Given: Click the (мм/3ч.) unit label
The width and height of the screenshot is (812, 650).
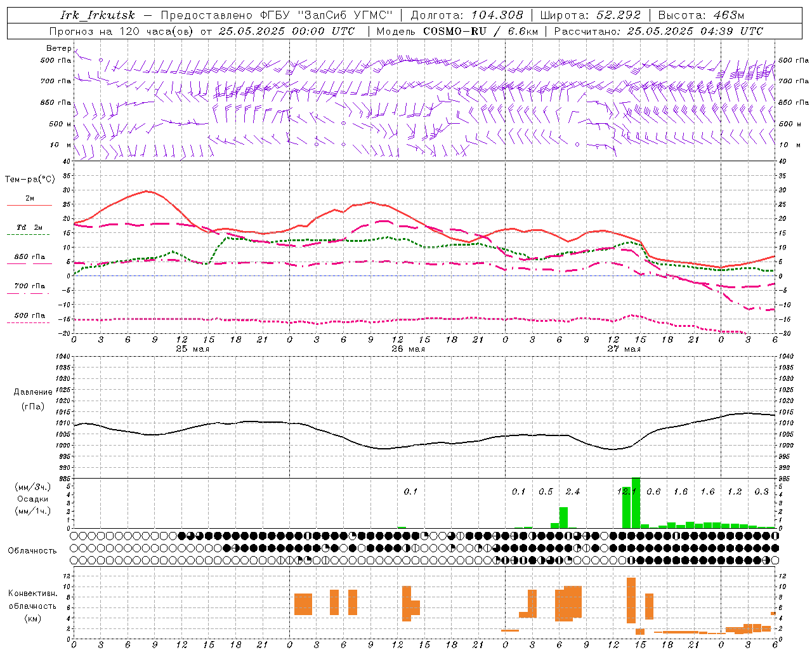Looking at the screenshot, I should (x=33, y=487).
